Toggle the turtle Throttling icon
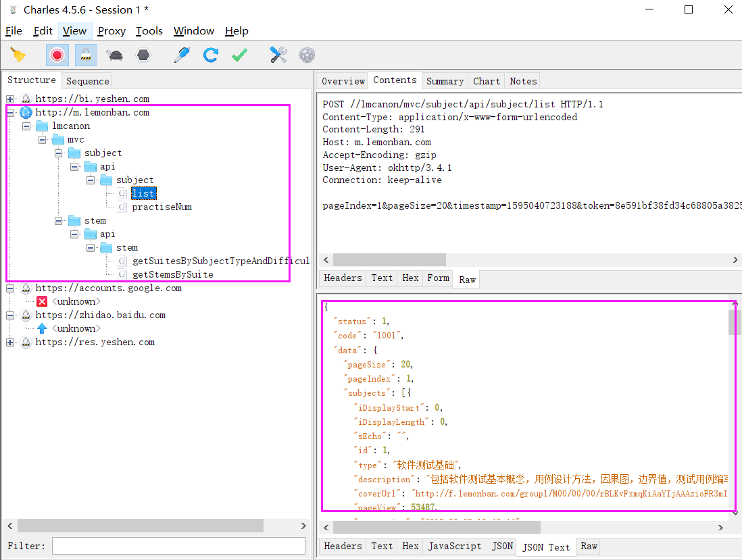This screenshot has height=560, width=742. coord(115,55)
